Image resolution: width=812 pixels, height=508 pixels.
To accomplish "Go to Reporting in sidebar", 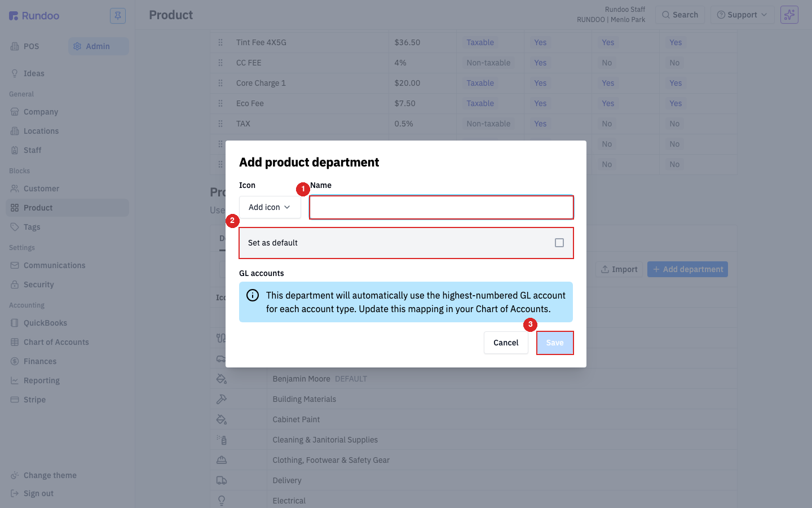I will [x=67, y=380].
